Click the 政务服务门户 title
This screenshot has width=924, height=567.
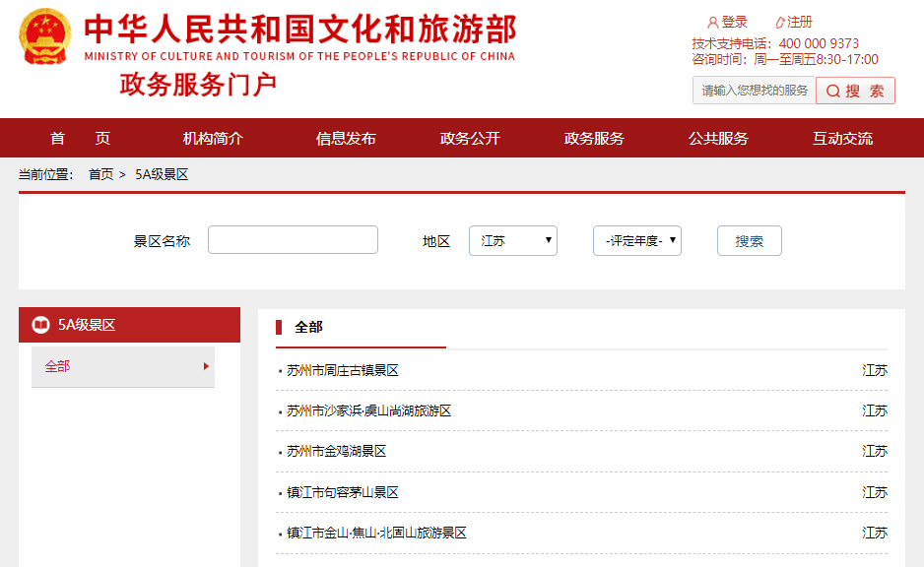click(198, 85)
